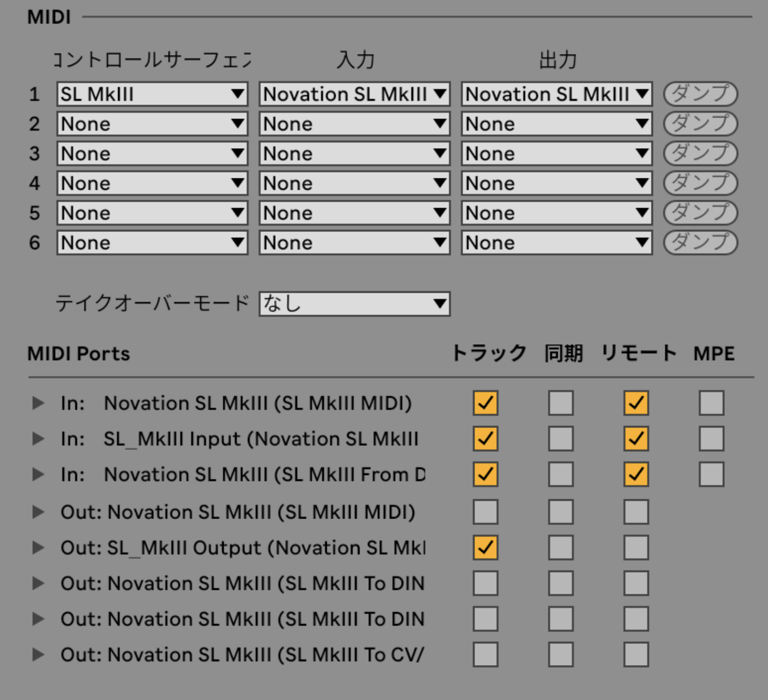Click the コントロールサーフェス column header
This screenshot has height=700, width=768.
click(x=152, y=60)
